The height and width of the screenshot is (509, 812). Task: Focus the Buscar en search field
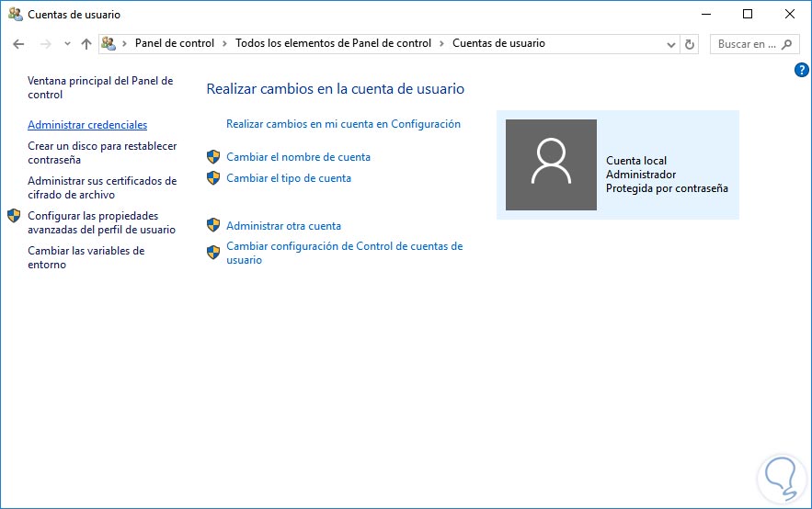click(x=754, y=44)
